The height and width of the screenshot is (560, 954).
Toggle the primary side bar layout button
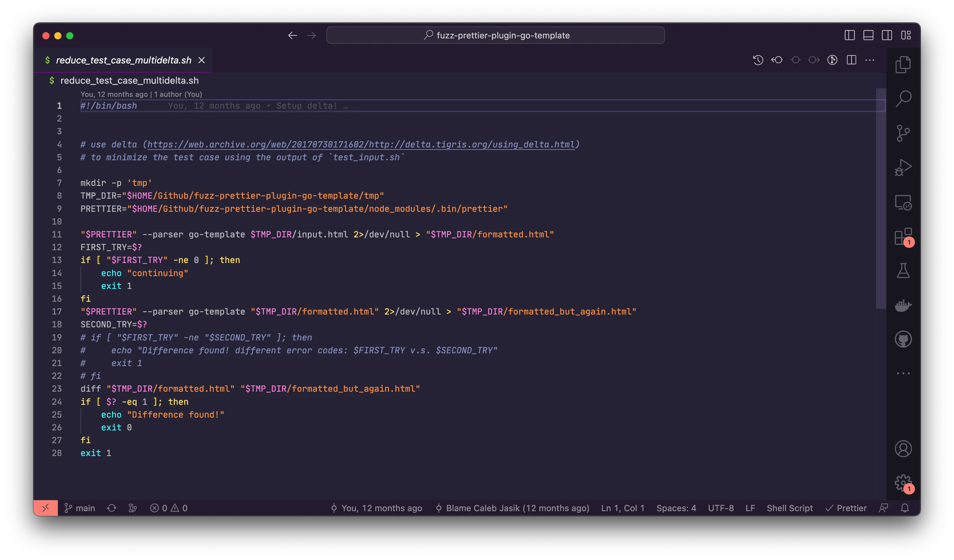click(850, 35)
